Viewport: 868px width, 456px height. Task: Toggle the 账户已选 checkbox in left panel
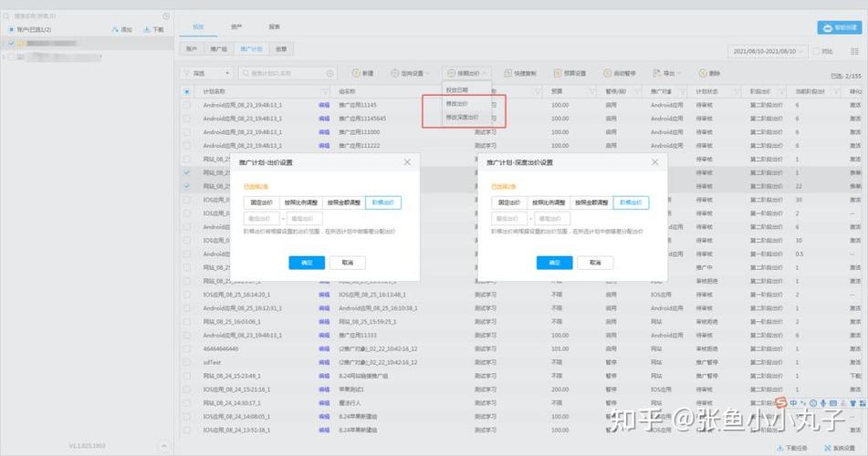point(12,29)
